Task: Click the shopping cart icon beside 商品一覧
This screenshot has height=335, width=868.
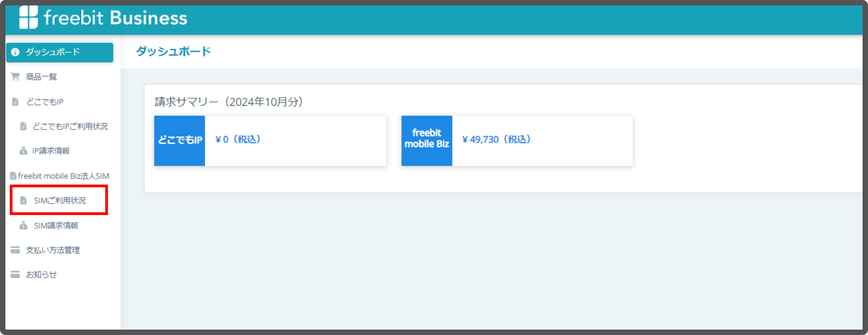Action: point(15,77)
